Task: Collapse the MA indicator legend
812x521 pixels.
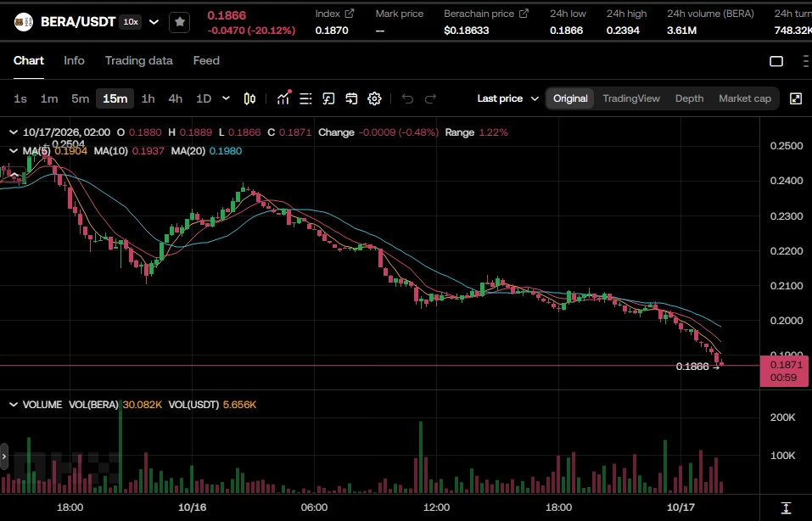Action: click(14, 151)
